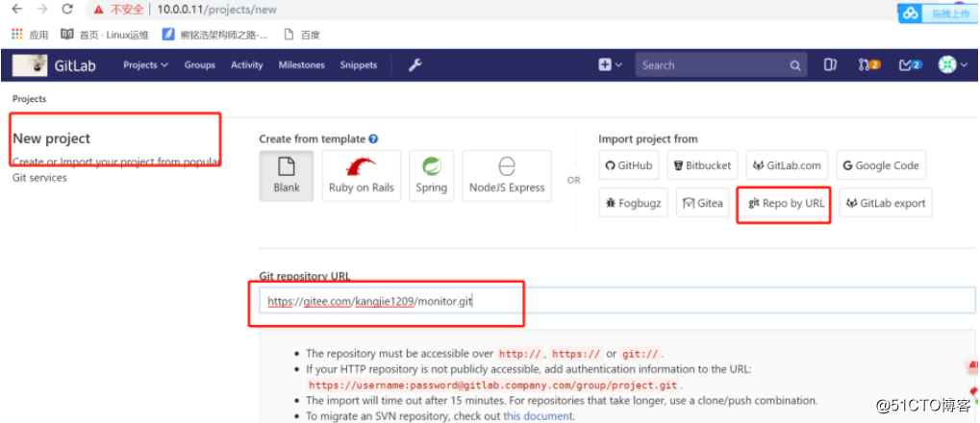The height and width of the screenshot is (423, 980).
Task: Open the Todos checkmark icon
Action: coord(910,65)
